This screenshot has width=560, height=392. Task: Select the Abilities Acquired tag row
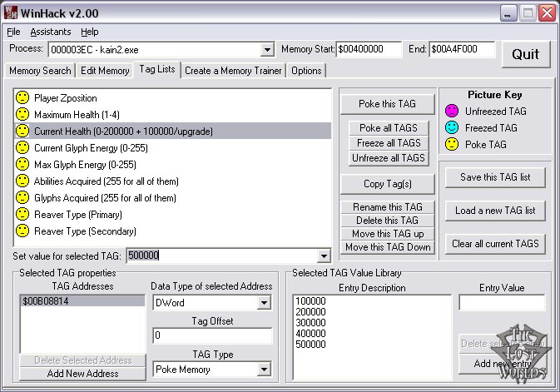point(173,181)
